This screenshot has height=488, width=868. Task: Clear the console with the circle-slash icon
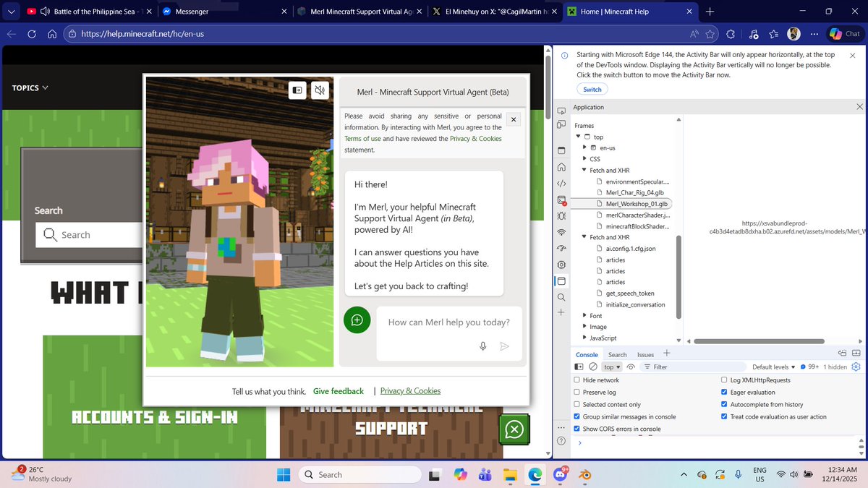point(592,367)
